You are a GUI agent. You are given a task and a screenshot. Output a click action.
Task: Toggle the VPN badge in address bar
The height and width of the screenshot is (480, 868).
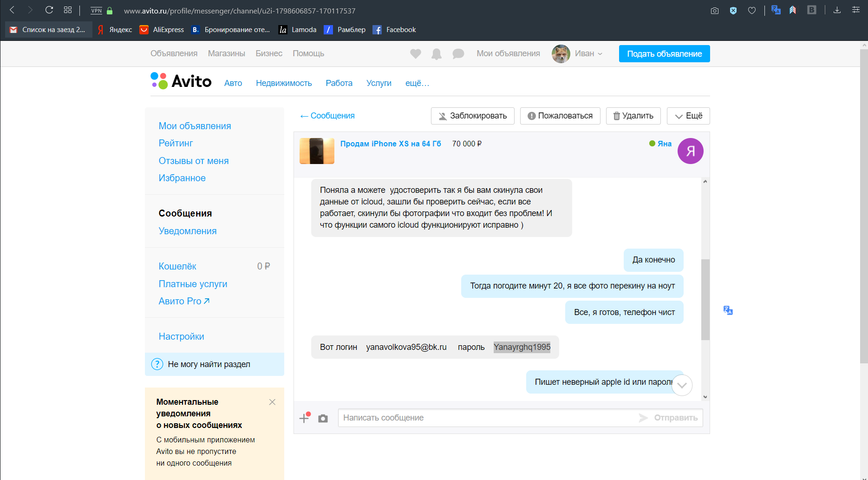(x=97, y=11)
